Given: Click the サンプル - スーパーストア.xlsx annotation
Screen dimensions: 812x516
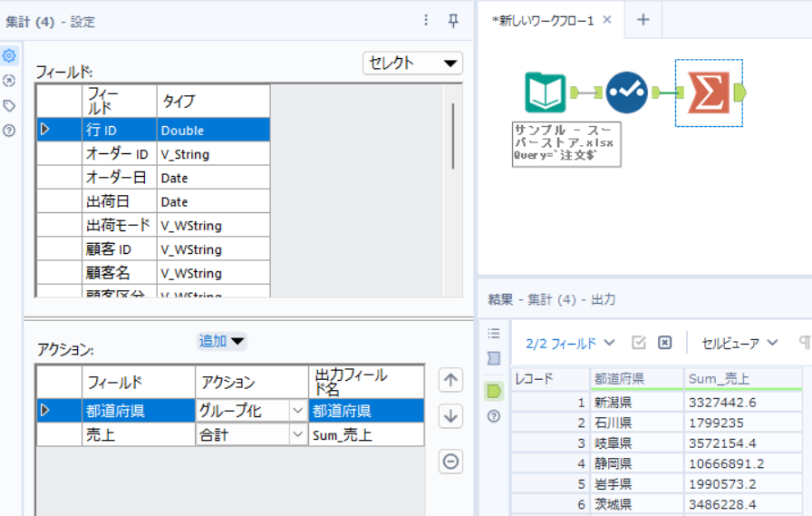Looking at the screenshot, I should tap(566, 144).
